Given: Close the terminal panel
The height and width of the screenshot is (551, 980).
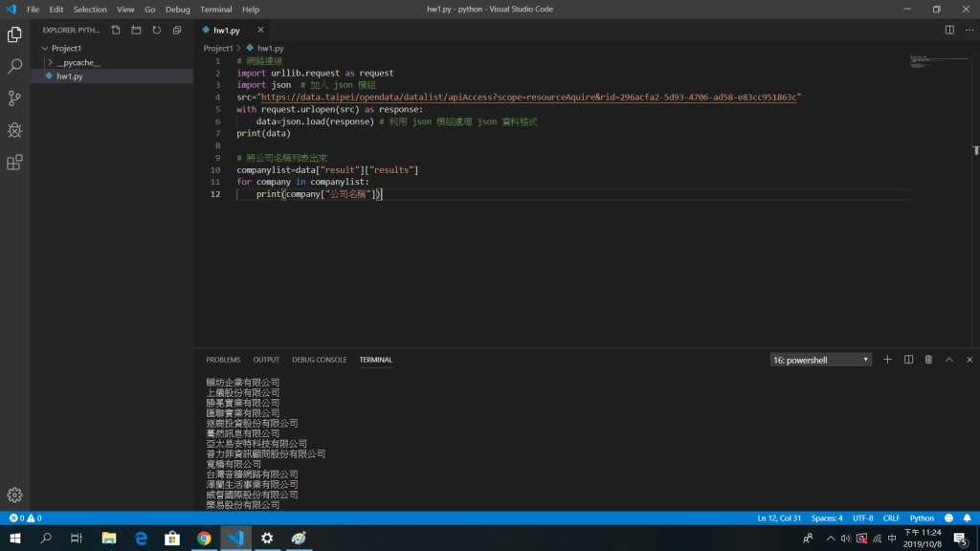Looking at the screenshot, I should pos(969,360).
